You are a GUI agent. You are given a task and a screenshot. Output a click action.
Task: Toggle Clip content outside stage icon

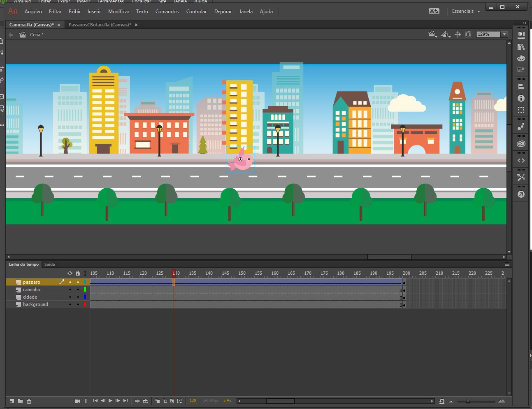point(468,35)
